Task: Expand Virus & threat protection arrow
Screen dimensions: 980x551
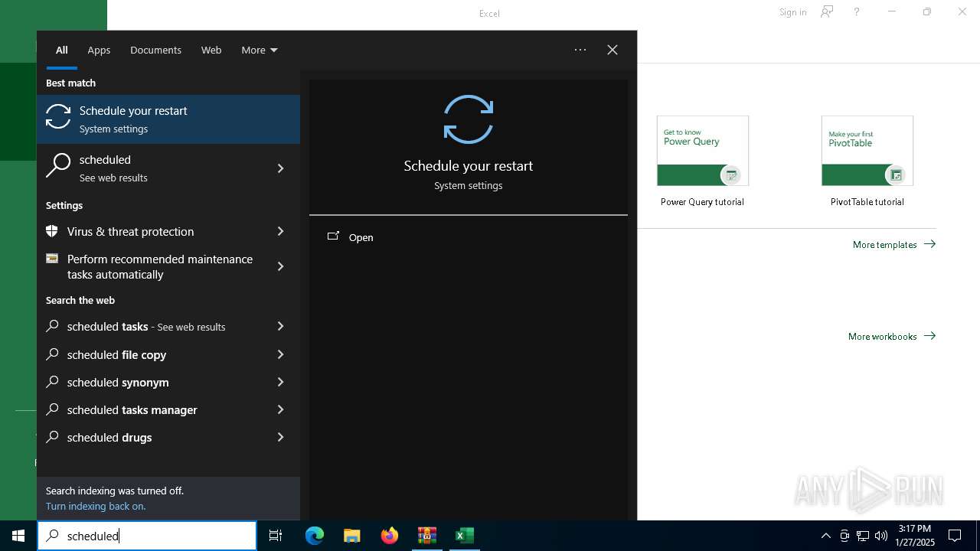Action: [x=280, y=231]
